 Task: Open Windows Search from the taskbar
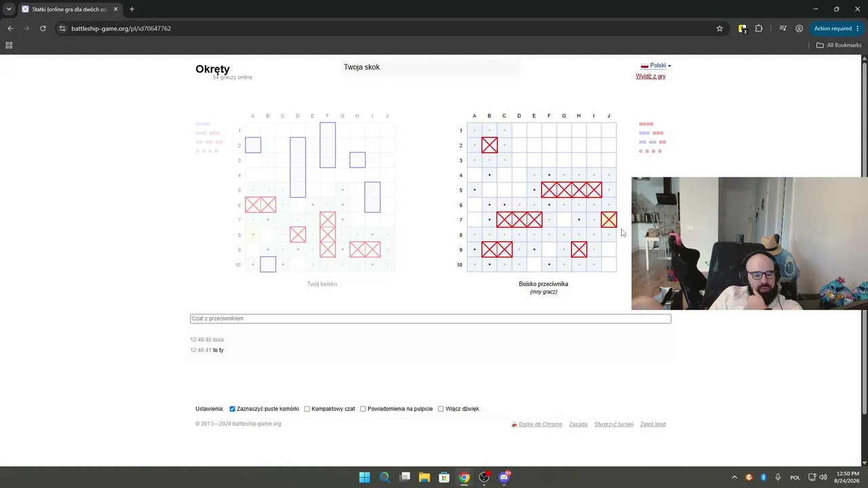coord(384,477)
